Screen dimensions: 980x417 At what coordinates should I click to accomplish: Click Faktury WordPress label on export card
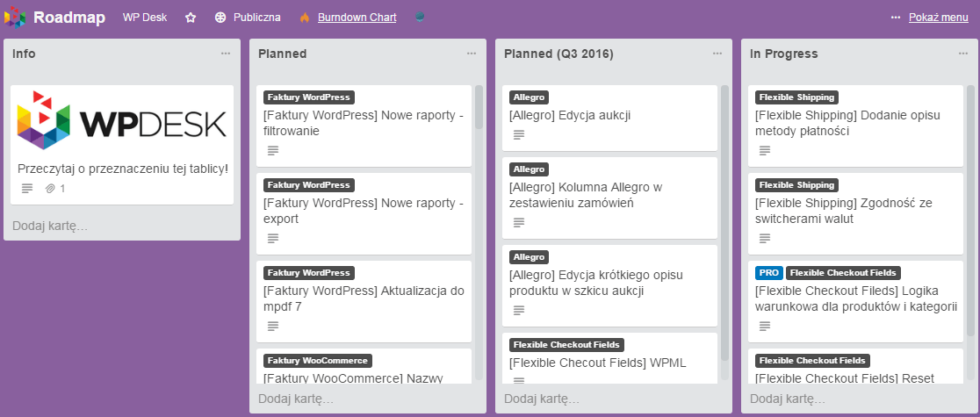tap(309, 185)
